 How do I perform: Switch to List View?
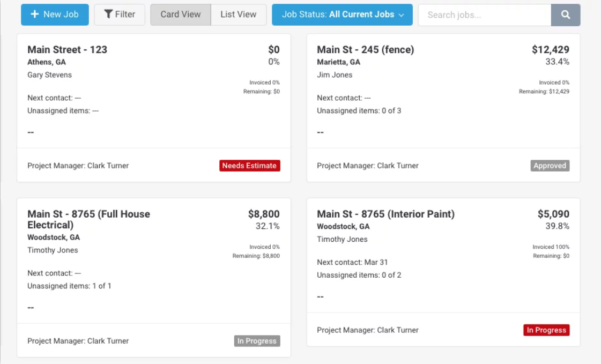coord(238,14)
